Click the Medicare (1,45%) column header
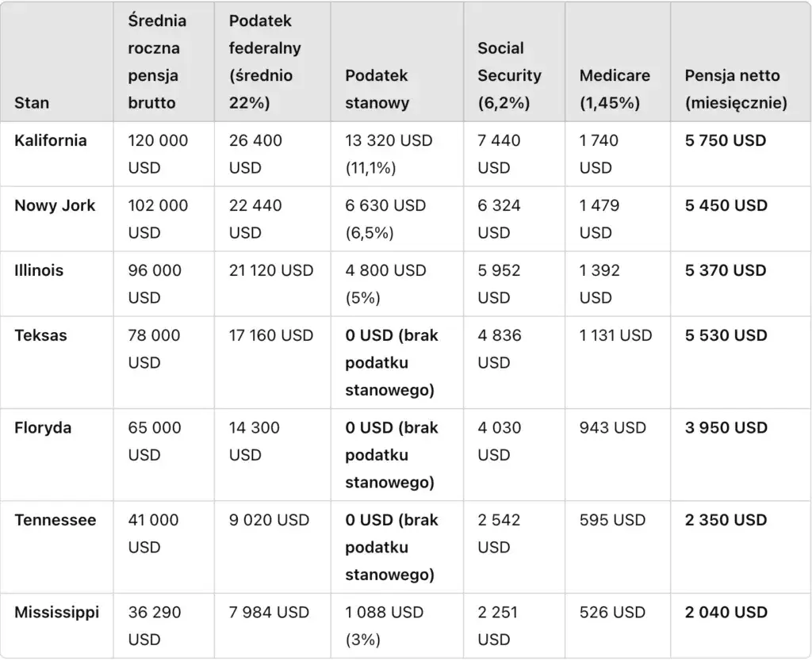Viewport: 812px width, 661px height. [615, 89]
